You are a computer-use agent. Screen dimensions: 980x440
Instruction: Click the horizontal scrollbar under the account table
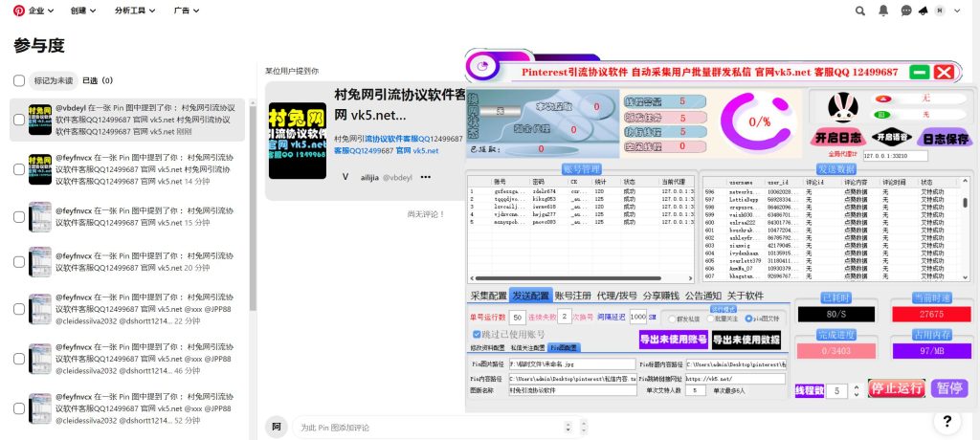(x=567, y=278)
